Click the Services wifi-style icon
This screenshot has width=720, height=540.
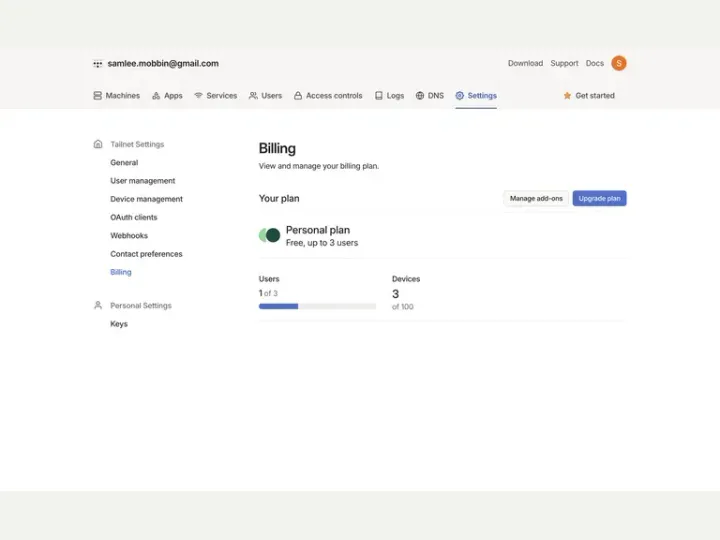198,96
